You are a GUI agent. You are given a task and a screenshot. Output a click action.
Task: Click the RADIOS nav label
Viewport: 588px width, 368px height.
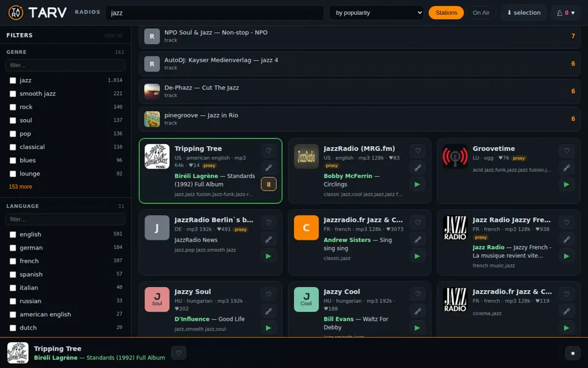point(88,12)
